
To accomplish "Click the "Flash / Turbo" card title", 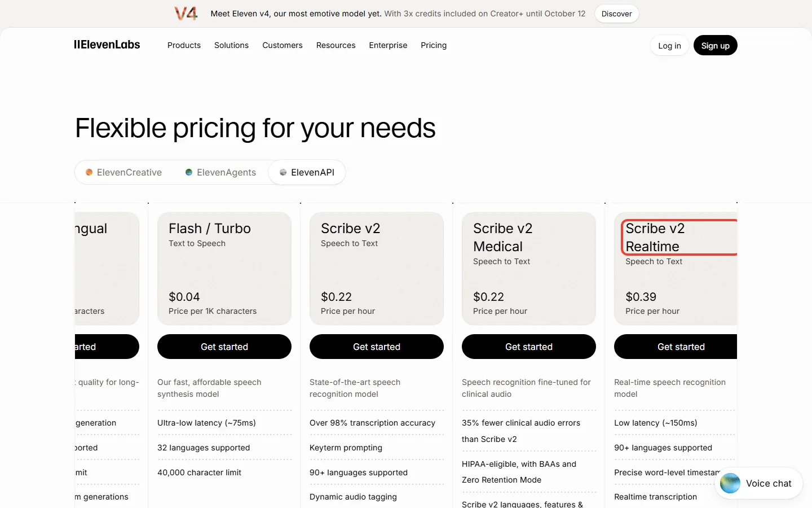I will click(210, 229).
